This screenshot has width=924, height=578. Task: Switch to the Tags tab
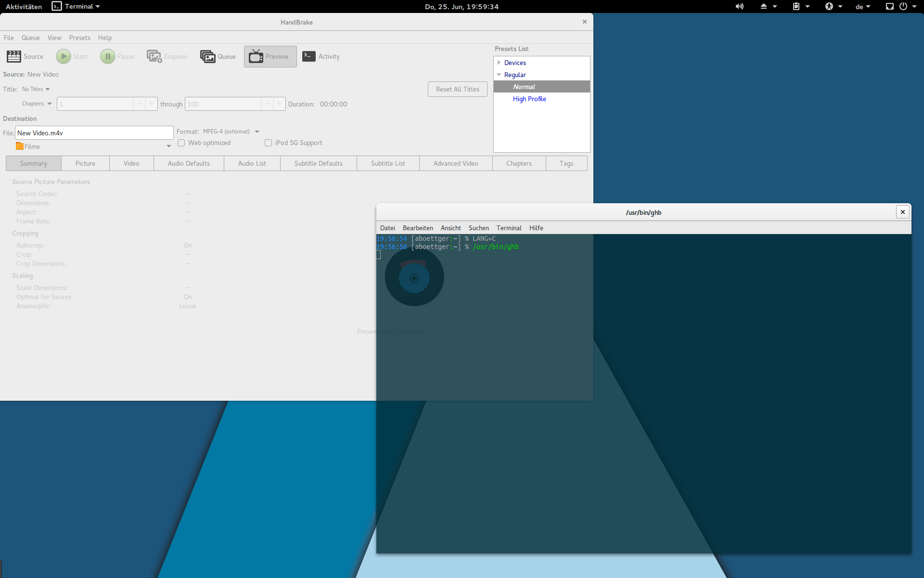tap(566, 163)
